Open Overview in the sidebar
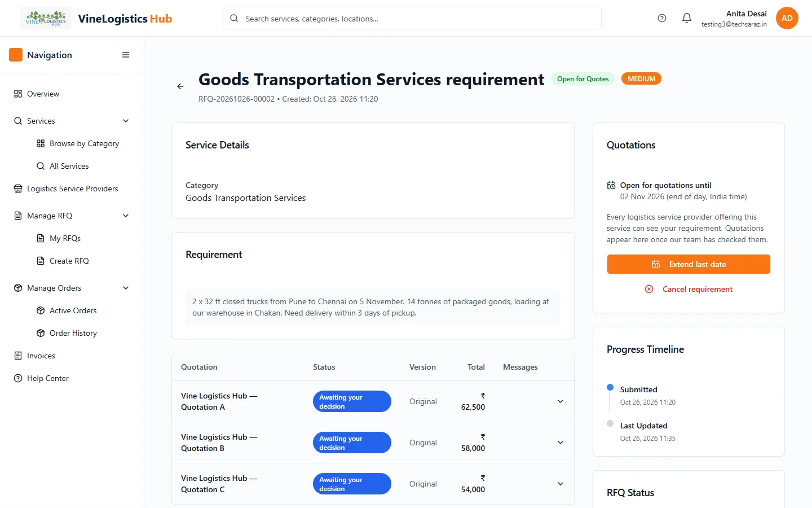Screen dimensions: 812x508 point(72,94)
